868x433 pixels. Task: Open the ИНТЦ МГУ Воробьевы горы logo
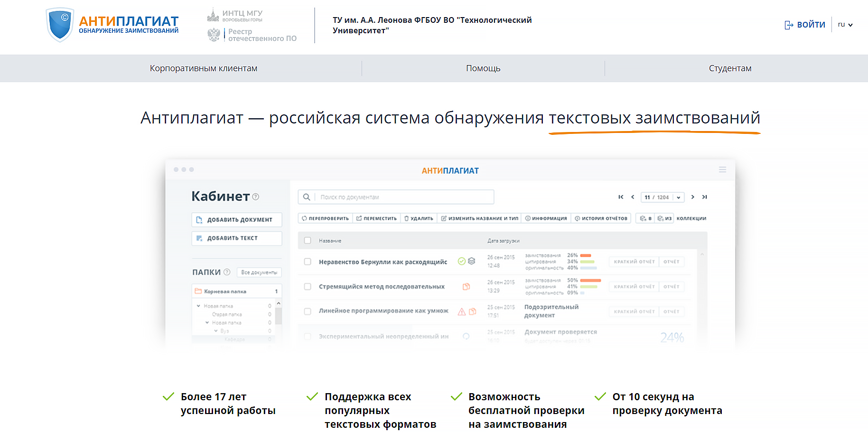click(x=235, y=15)
